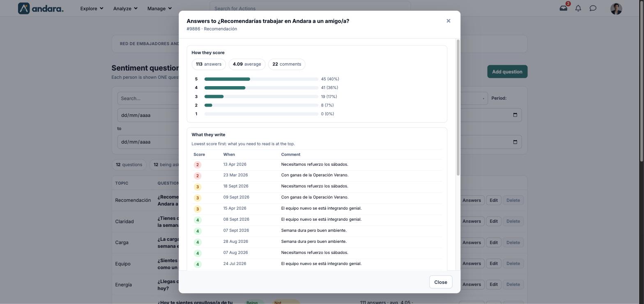The height and width of the screenshot is (304, 644).
Task: Delete the Energía question
Action: (x=513, y=284)
